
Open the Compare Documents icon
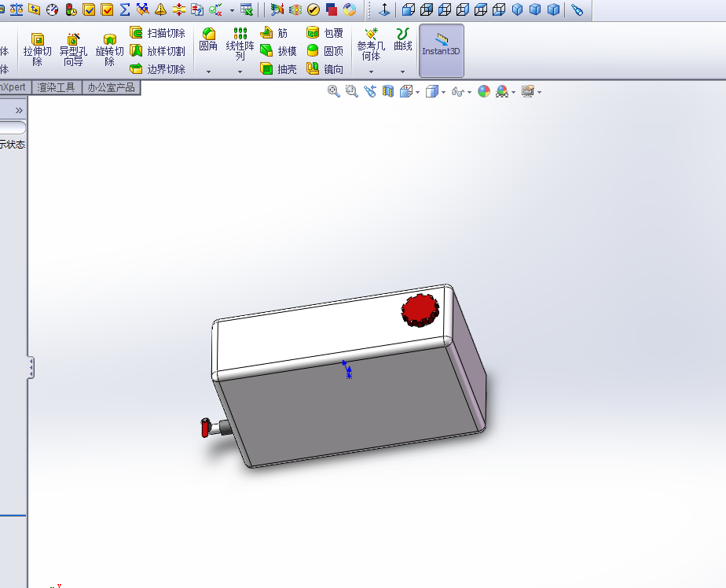[x=197, y=9]
